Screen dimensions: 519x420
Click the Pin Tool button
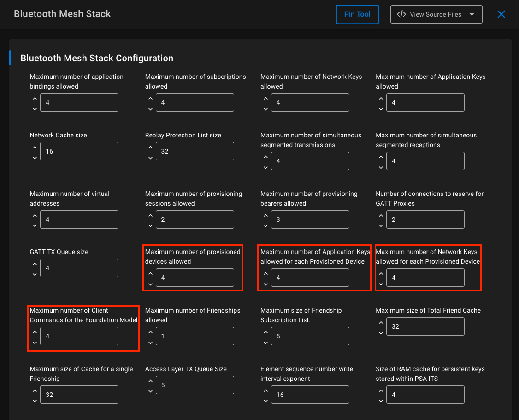pos(357,14)
